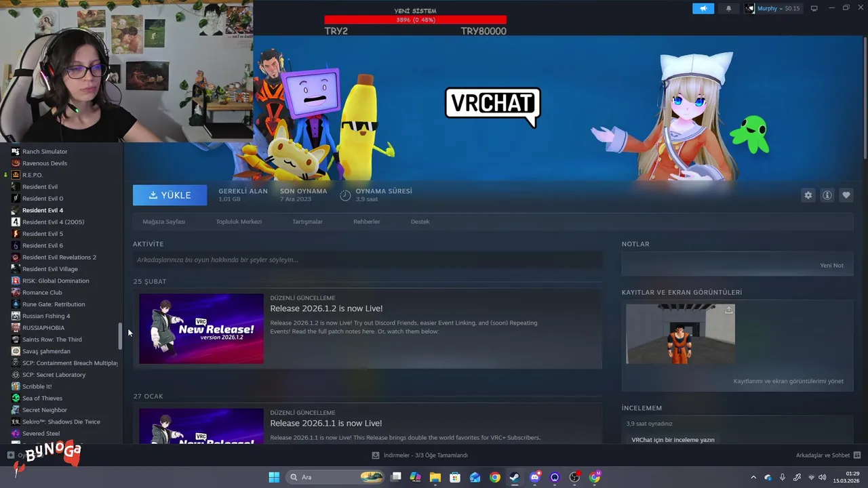Select Ranch Simulator in library list

tap(45, 152)
